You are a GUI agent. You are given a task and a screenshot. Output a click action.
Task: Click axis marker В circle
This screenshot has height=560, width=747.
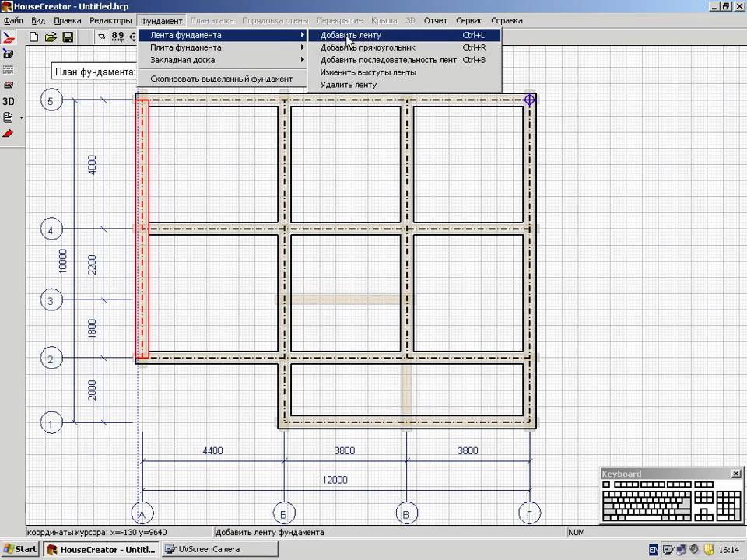point(406,513)
